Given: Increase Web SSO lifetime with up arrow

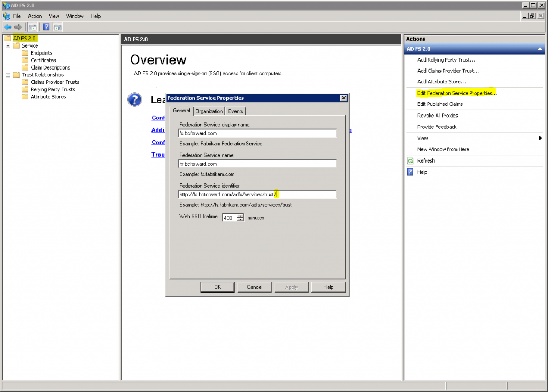Looking at the screenshot, I should coord(240,216).
